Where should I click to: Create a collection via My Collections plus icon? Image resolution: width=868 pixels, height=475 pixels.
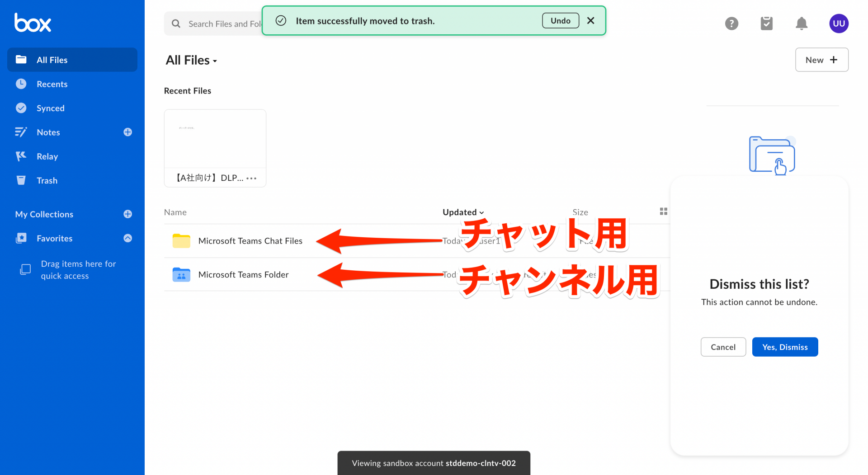pyautogui.click(x=127, y=214)
